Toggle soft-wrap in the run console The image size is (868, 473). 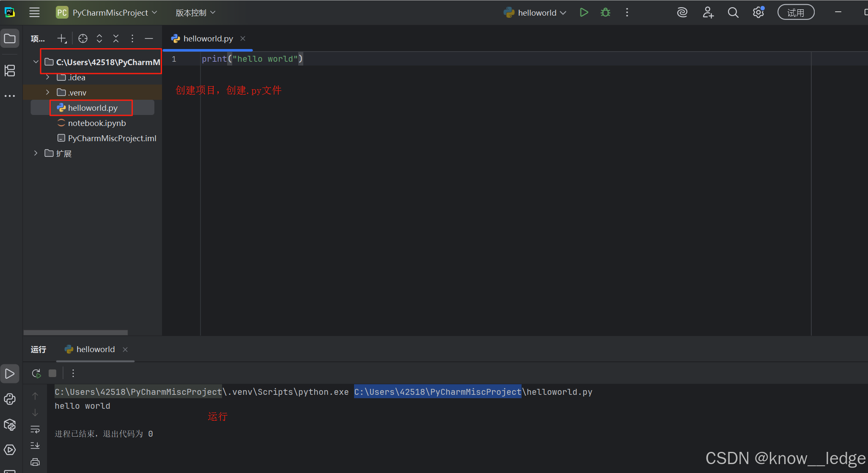coord(35,429)
